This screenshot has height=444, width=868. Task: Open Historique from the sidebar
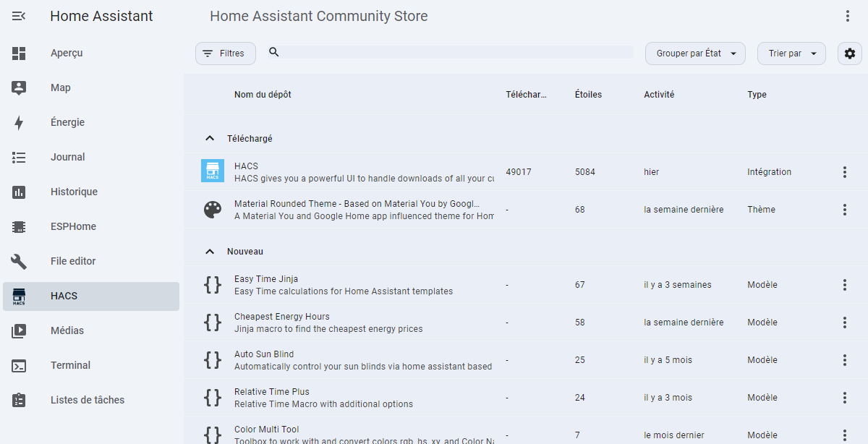91,192
